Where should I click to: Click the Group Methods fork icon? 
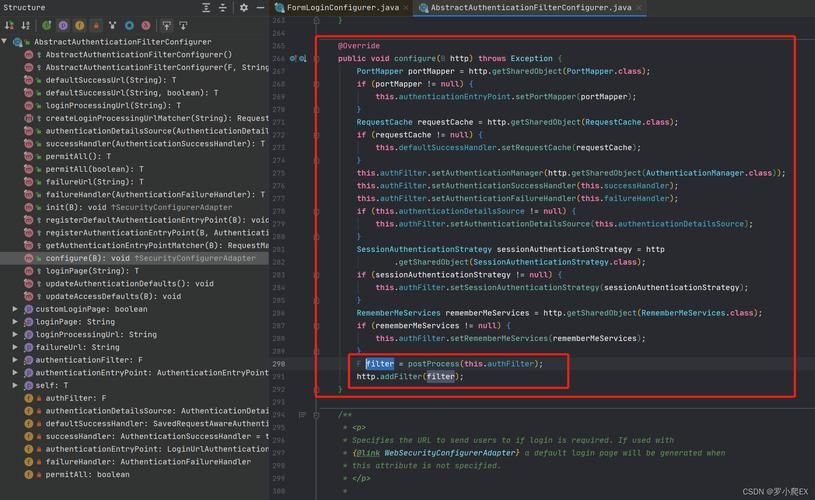(112, 25)
